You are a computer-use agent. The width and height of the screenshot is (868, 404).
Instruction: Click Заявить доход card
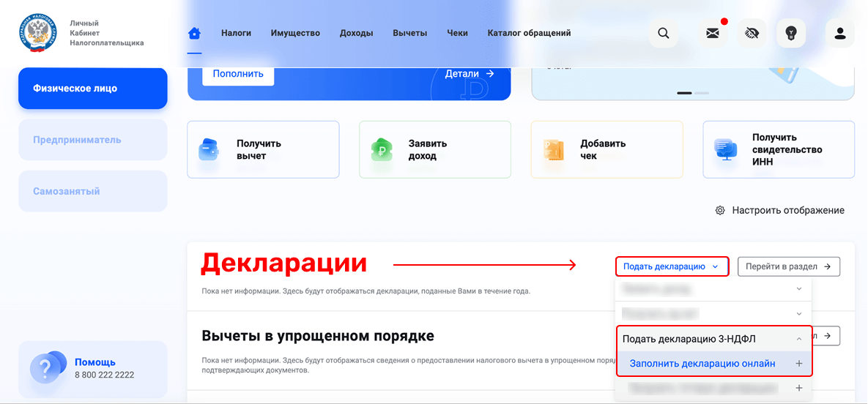click(x=435, y=149)
